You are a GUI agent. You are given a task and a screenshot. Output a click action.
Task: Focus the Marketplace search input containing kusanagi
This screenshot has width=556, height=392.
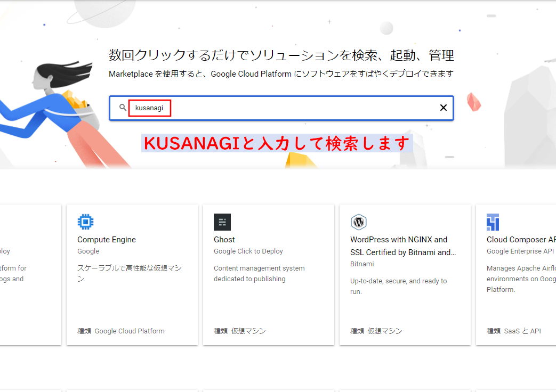(281, 108)
